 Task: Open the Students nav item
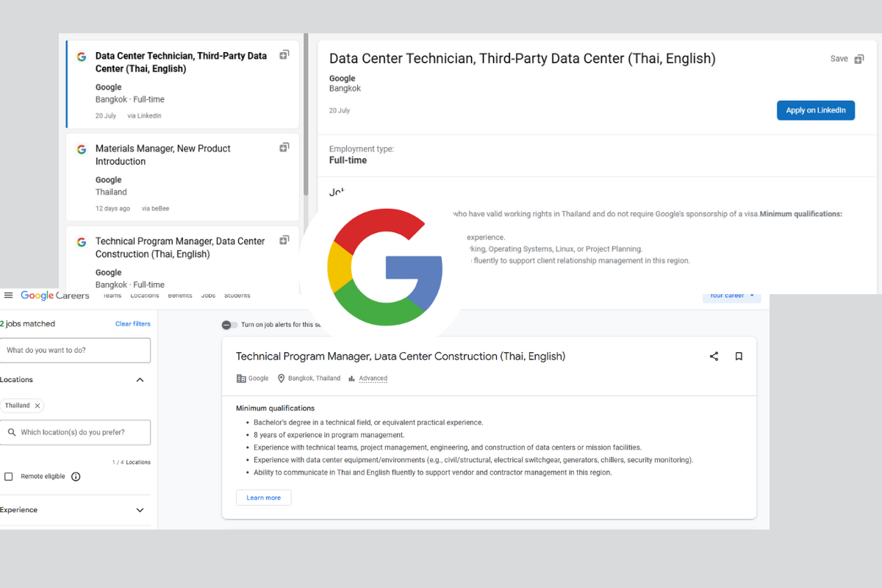point(237,295)
